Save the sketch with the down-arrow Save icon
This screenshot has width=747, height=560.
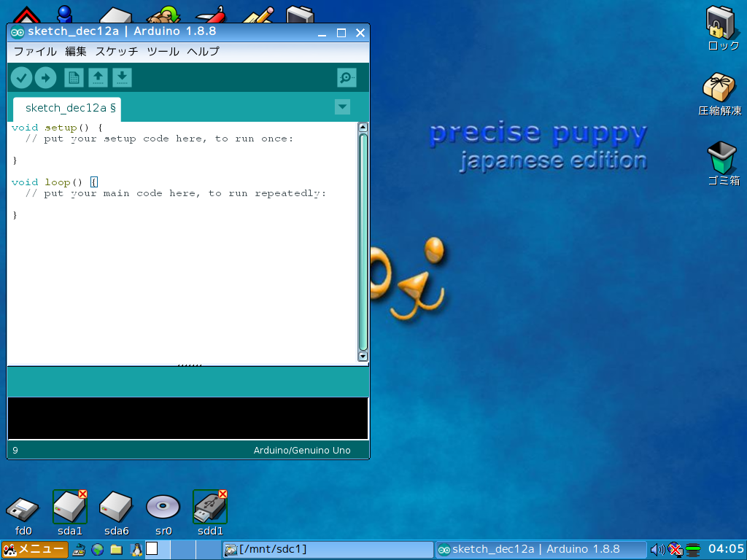coord(122,77)
